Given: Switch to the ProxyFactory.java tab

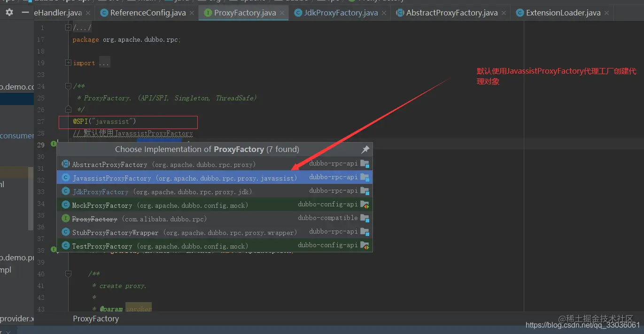Looking at the screenshot, I should 244,13.
